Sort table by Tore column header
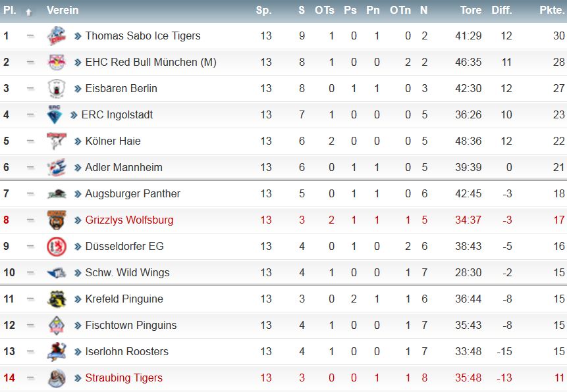567x392 pixels. coord(470,10)
